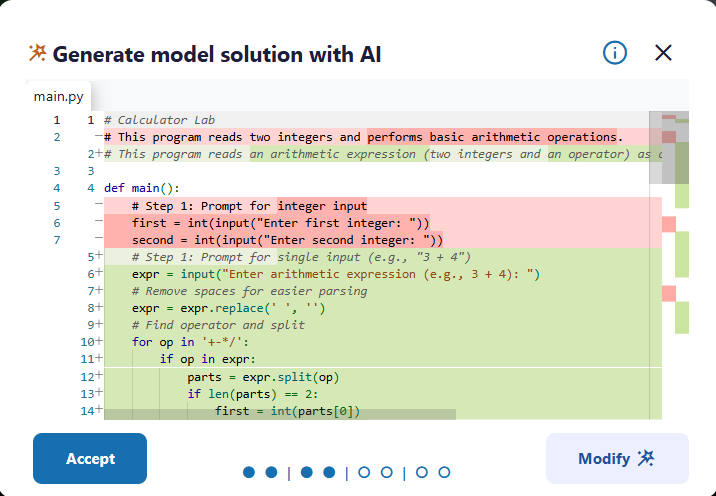Select the last empty pagination dot

pyautogui.click(x=444, y=472)
